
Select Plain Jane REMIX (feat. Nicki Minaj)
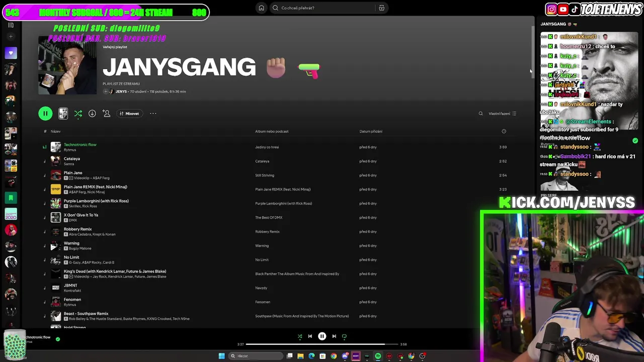point(95,187)
